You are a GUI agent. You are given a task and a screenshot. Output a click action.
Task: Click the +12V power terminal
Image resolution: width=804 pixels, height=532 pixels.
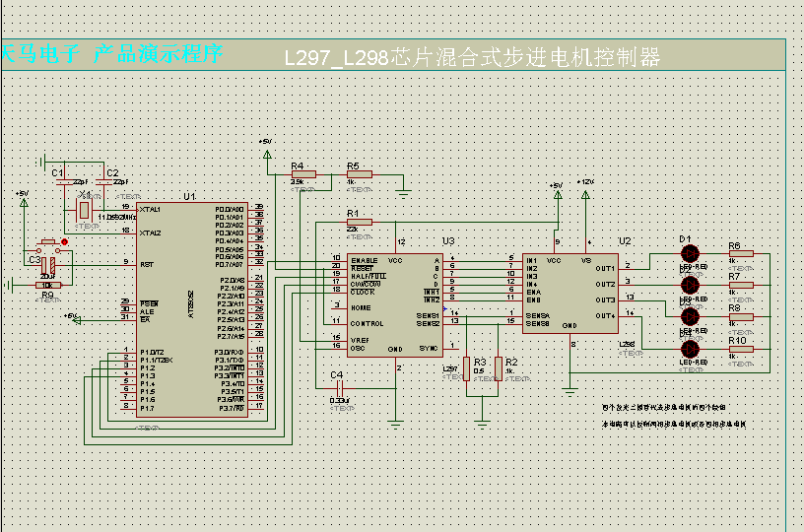coord(585,194)
